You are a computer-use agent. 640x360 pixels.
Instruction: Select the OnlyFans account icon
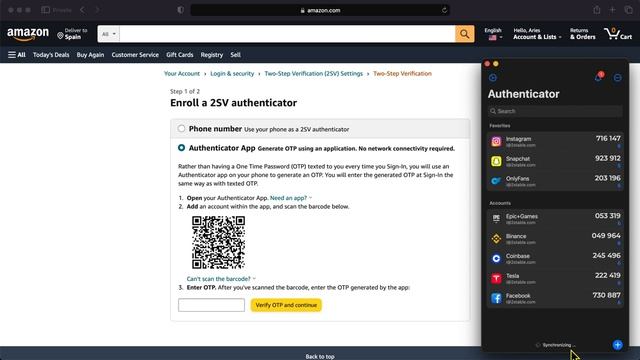tap(496, 181)
